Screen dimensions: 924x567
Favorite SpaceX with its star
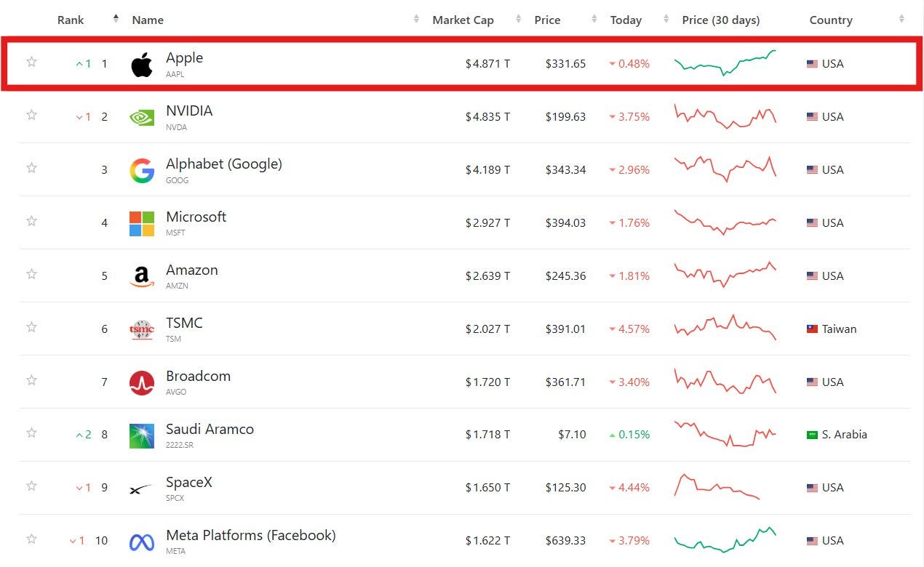[31, 486]
